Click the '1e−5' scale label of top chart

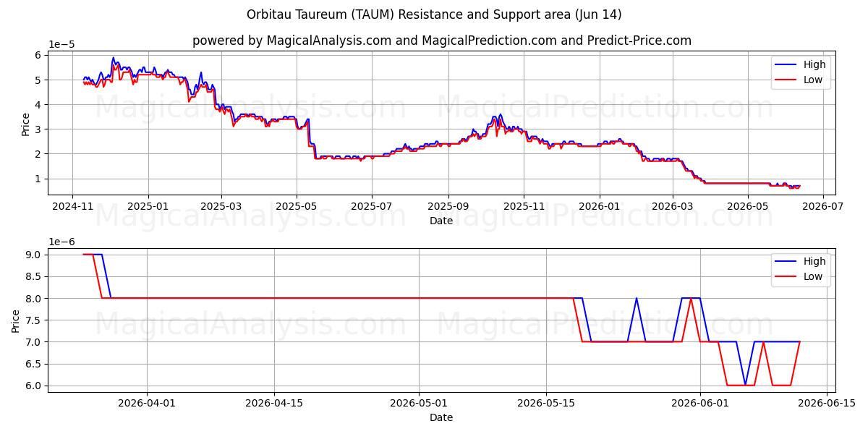point(61,44)
